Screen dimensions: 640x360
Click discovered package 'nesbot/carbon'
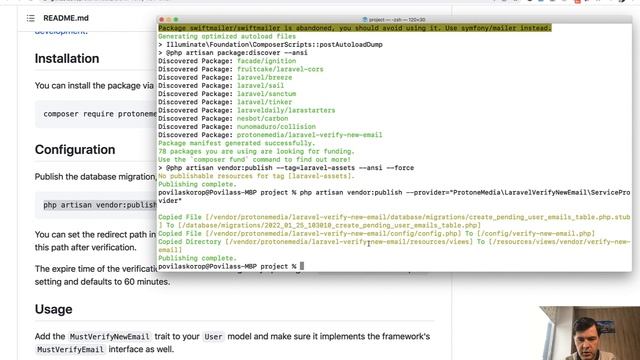tap(262, 118)
